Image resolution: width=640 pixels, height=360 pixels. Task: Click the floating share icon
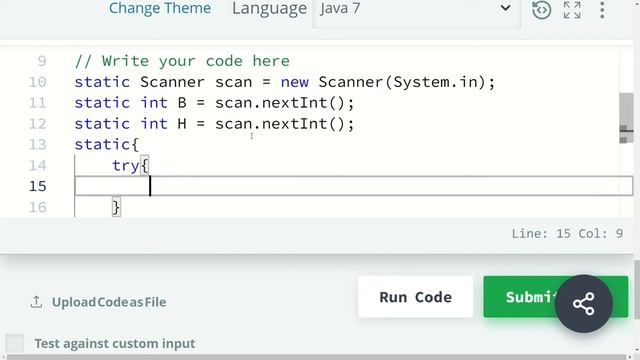[584, 304]
